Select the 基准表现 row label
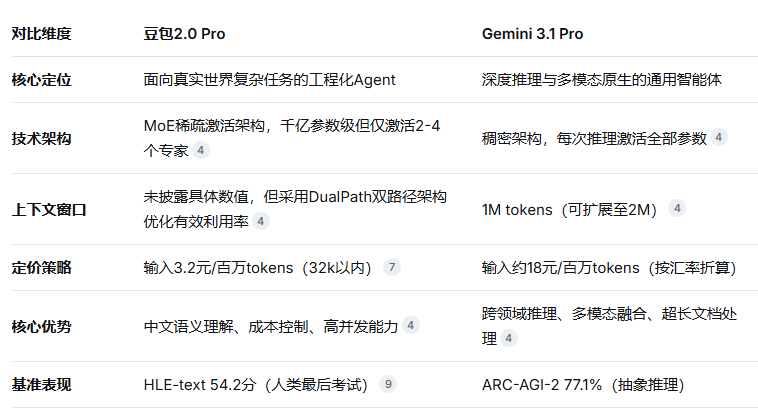 point(41,384)
